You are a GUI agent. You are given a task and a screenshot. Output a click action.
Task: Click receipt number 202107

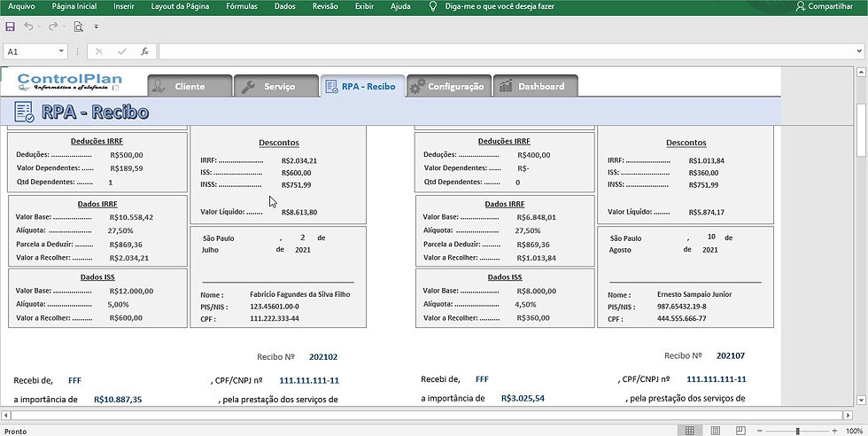731,355
